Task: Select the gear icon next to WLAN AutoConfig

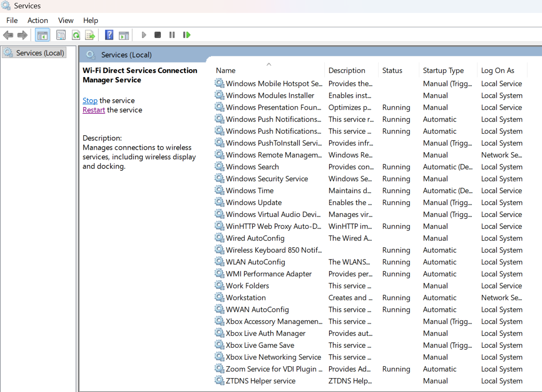Action: tap(219, 262)
